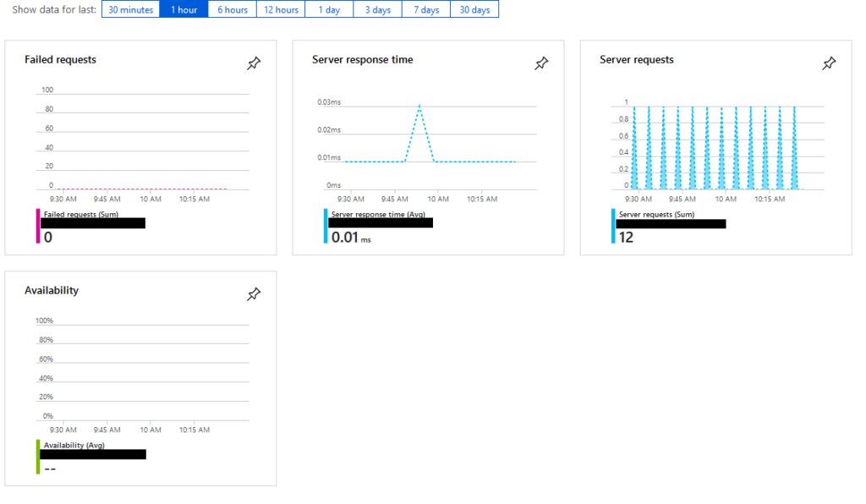Click the blue Server response time legend swatch
This screenshot has width=866, height=504.
[326, 226]
